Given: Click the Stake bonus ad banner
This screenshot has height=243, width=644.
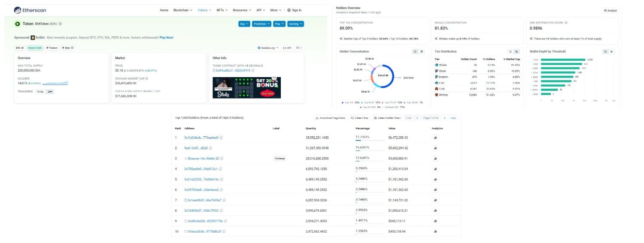Looking at the screenshot, I should coord(246,87).
